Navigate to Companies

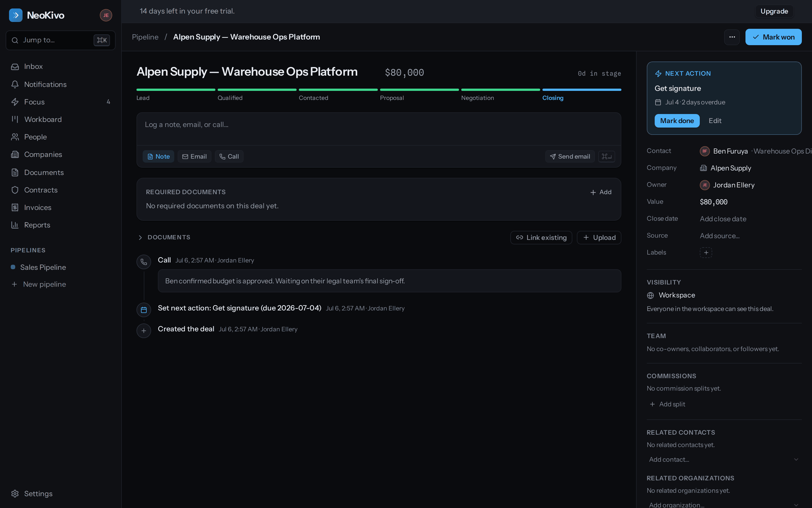(60, 155)
